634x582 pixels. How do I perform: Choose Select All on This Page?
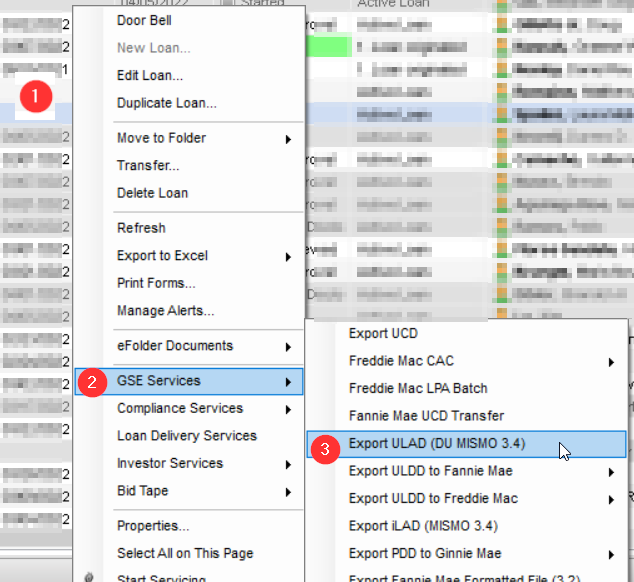pyautogui.click(x=188, y=553)
